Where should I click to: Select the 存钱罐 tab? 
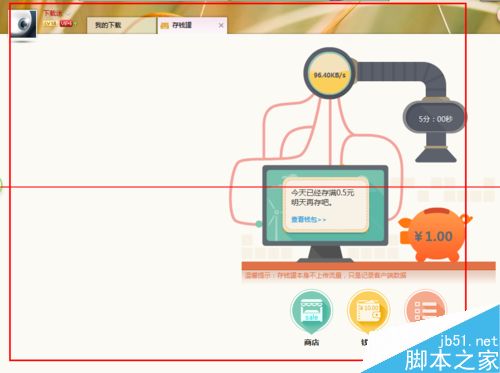click(192, 25)
